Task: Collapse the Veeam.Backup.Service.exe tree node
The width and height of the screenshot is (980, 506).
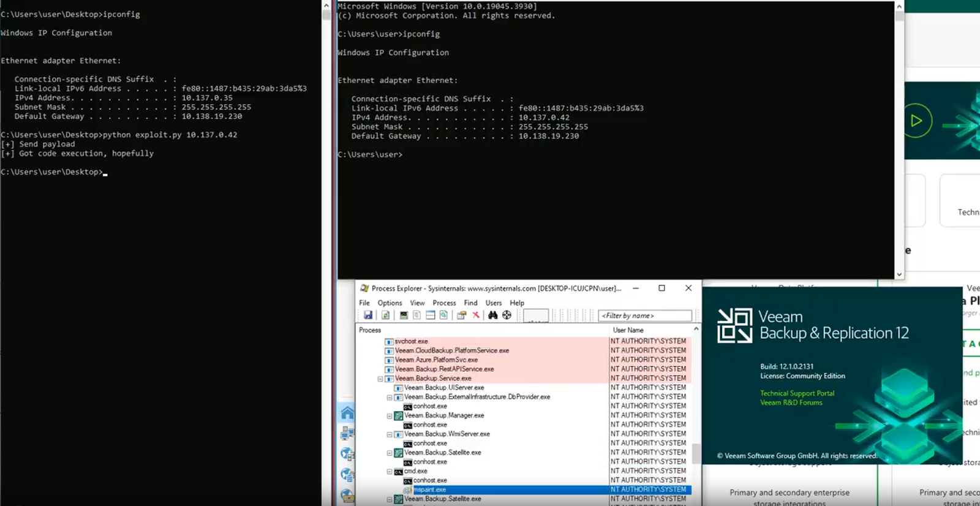Action: tap(380, 379)
